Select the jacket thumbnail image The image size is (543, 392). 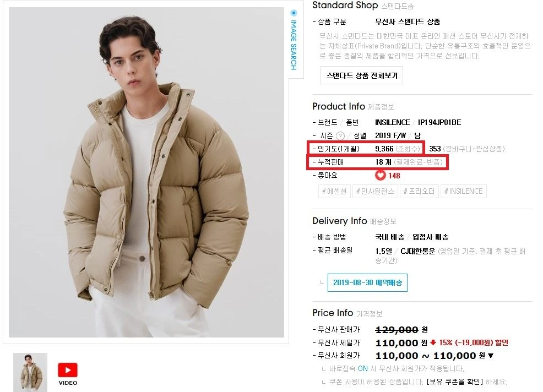(30, 372)
